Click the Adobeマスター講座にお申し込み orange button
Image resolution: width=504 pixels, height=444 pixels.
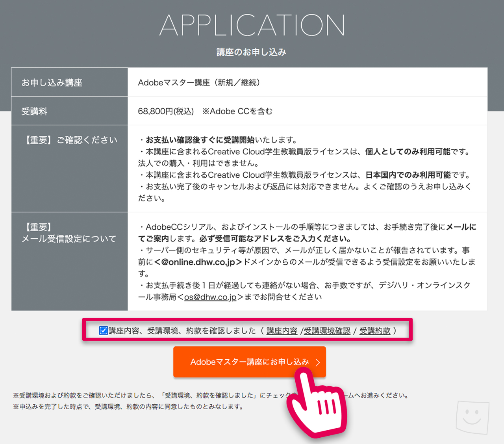(x=250, y=362)
